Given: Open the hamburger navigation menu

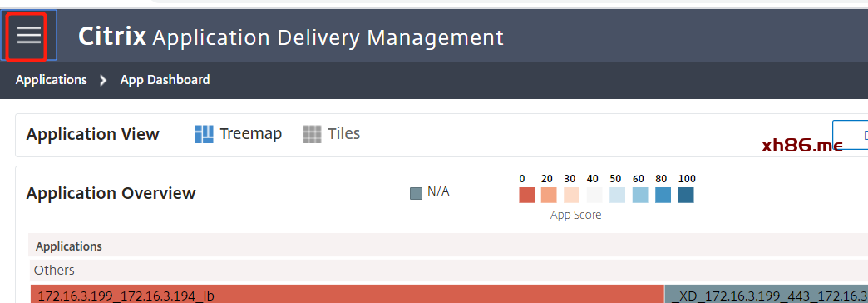Looking at the screenshot, I should pos(28,36).
